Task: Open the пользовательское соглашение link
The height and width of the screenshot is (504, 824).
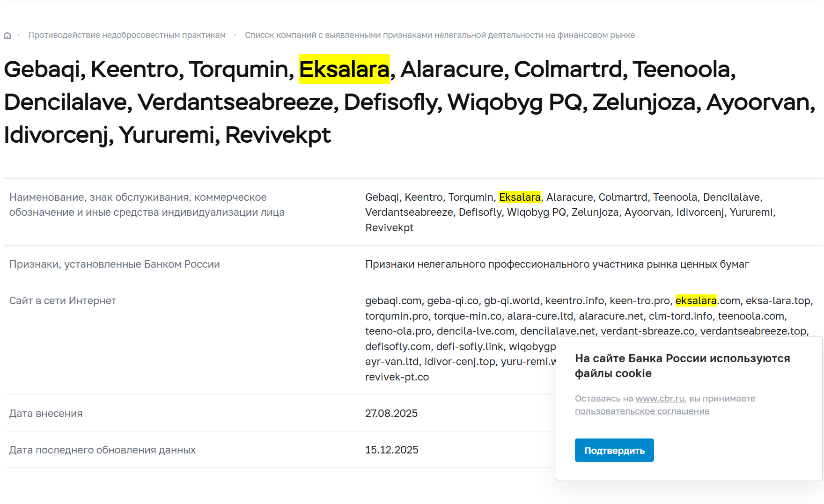Action: coord(642,411)
